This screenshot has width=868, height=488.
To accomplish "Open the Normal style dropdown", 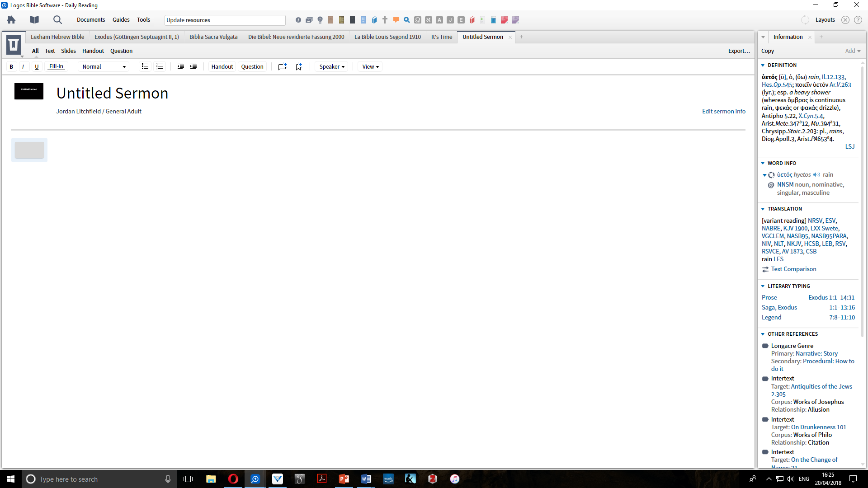I will click(104, 66).
